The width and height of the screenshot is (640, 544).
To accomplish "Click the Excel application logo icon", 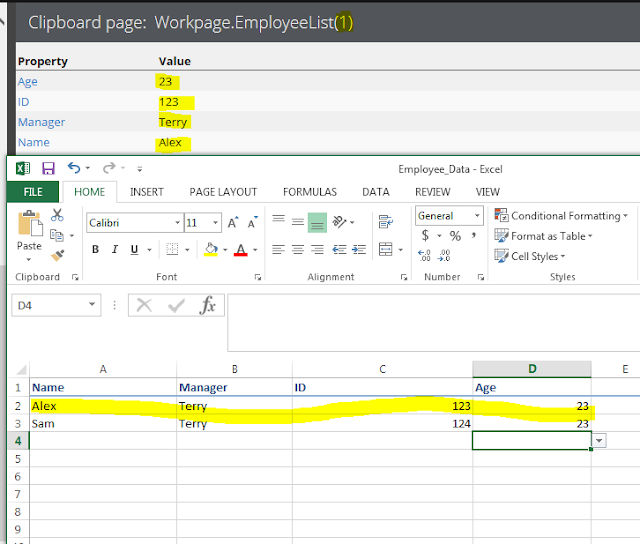I will pyautogui.click(x=23, y=168).
